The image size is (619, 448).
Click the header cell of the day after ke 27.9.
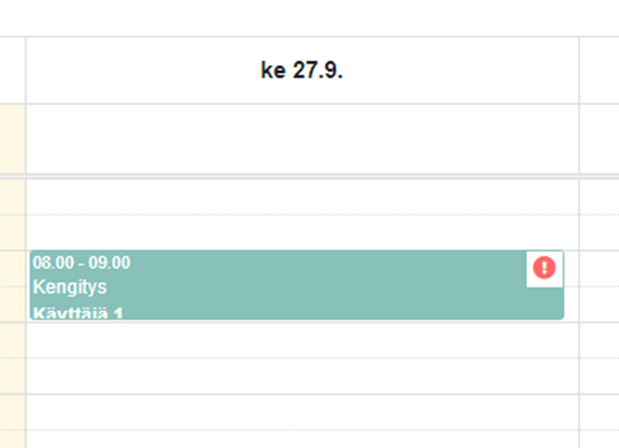click(599, 70)
